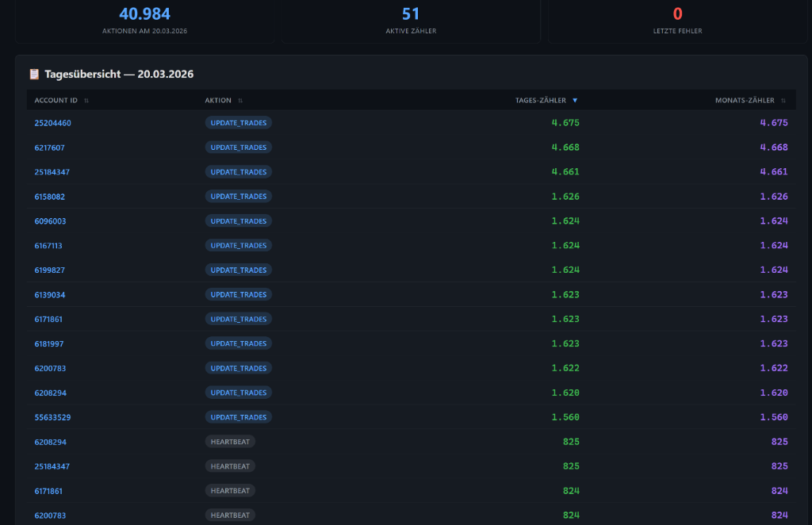812x525 pixels.
Task: Re-sort the table by ACCOUNT ID
Action: pyautogui.click(x=56, y=100)
